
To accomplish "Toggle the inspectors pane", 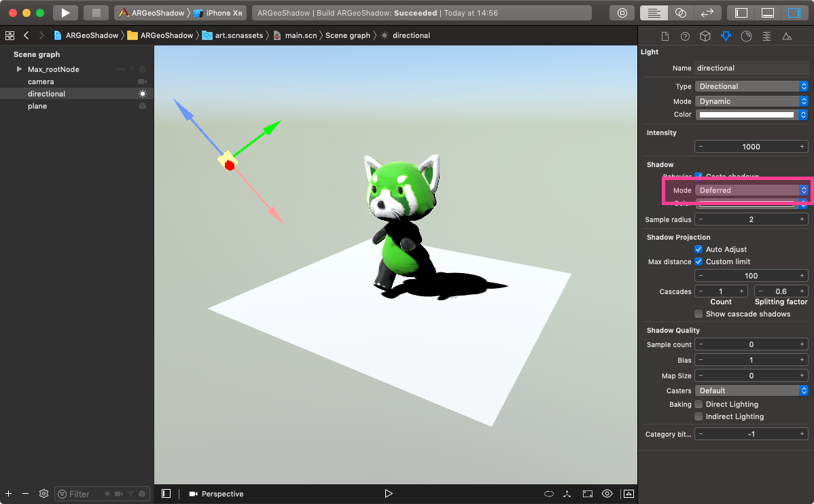I will (794, 13).
